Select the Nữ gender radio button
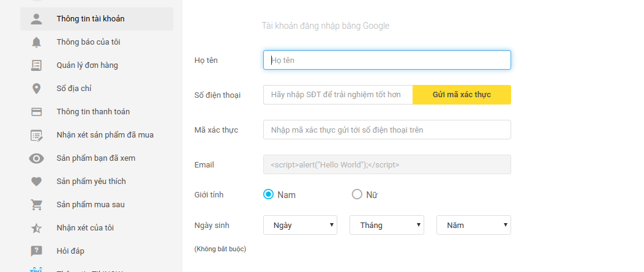 (357, 194)
